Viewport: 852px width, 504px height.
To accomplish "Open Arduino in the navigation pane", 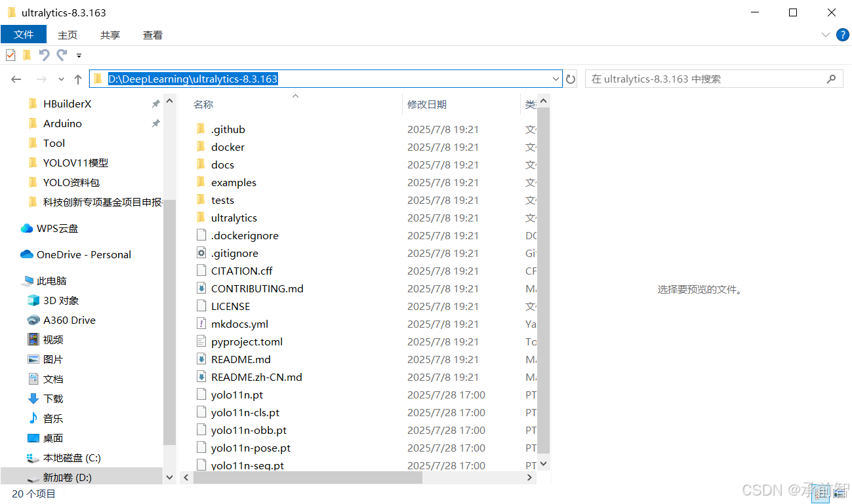I will tap(62, 123).
